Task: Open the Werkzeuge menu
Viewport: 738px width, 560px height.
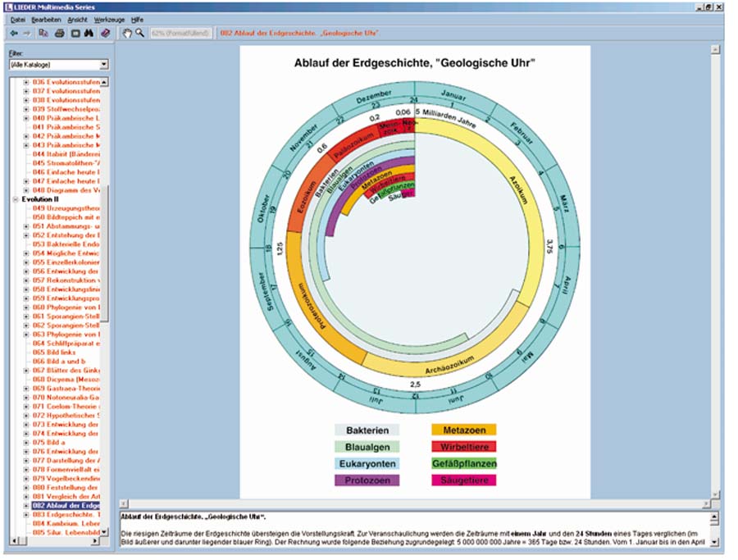Action: (108, 18)
